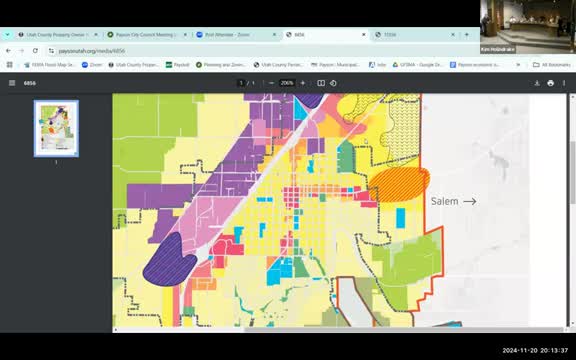576x360 pixels.
Task: Open Planning and Zoning bookmark
Action: (221, 65)
